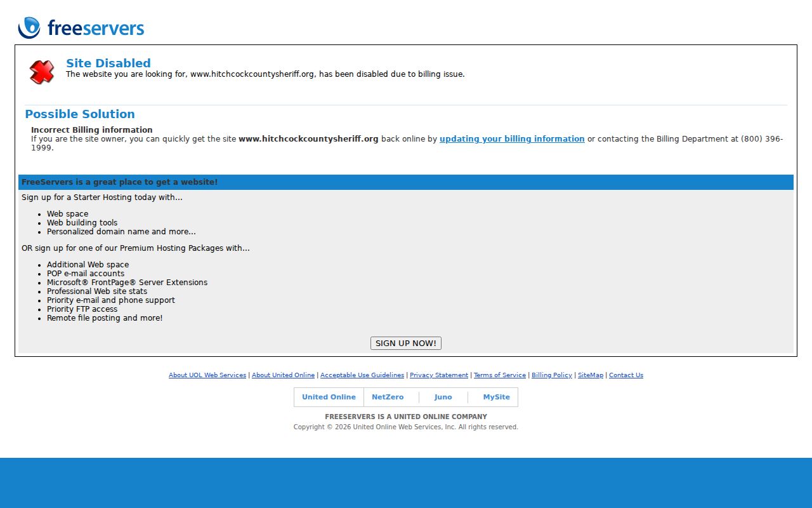812x508 pixels.
Task: Click the Web building tools list item
Action: pos(82,223)
